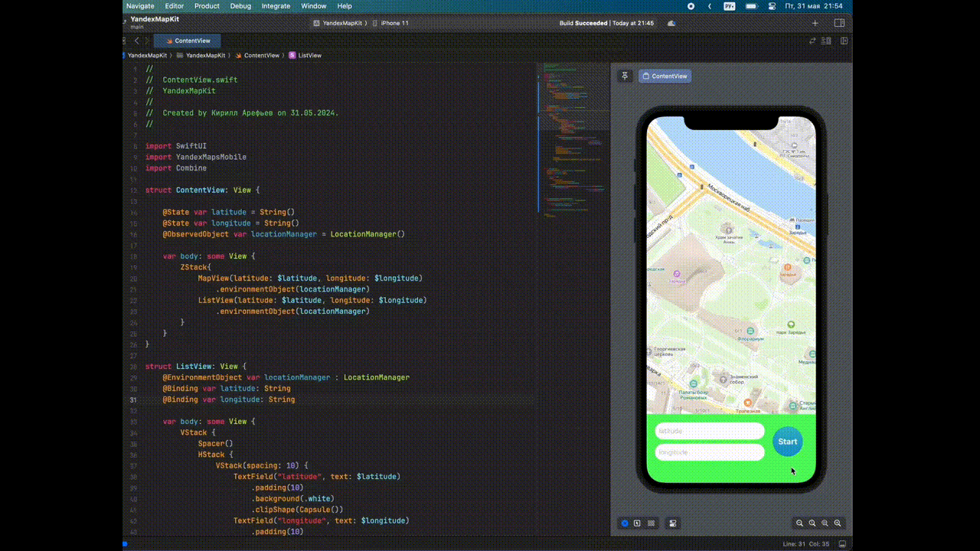The image size is (980, 551).
Task: Zoom canvas to fit
Action: [x=825, y=523]
